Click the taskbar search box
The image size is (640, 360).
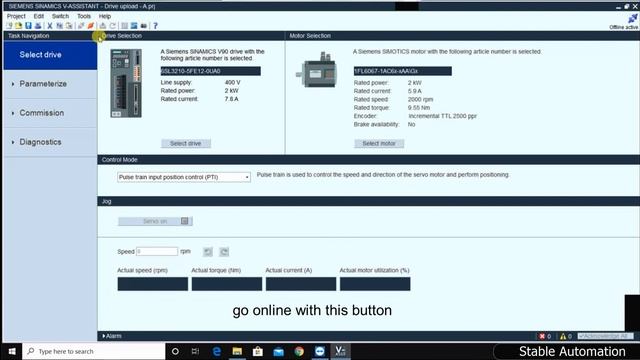pos(94,351)
